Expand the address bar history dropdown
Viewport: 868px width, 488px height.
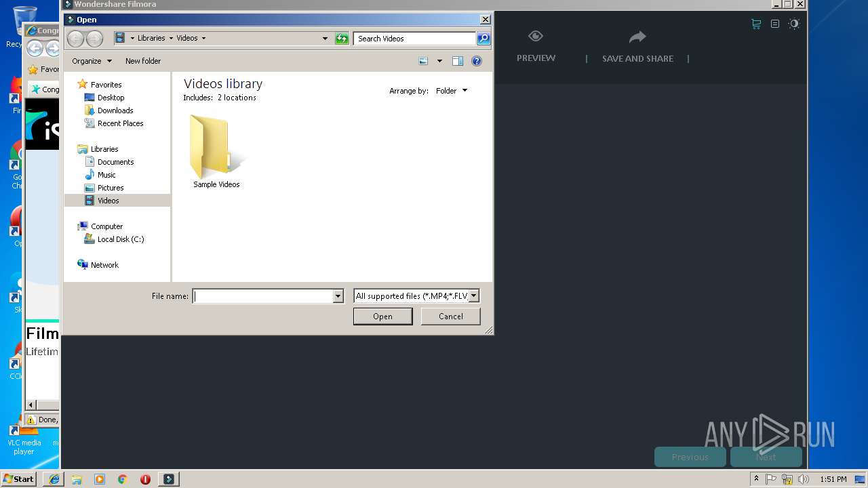coord(325,39)
